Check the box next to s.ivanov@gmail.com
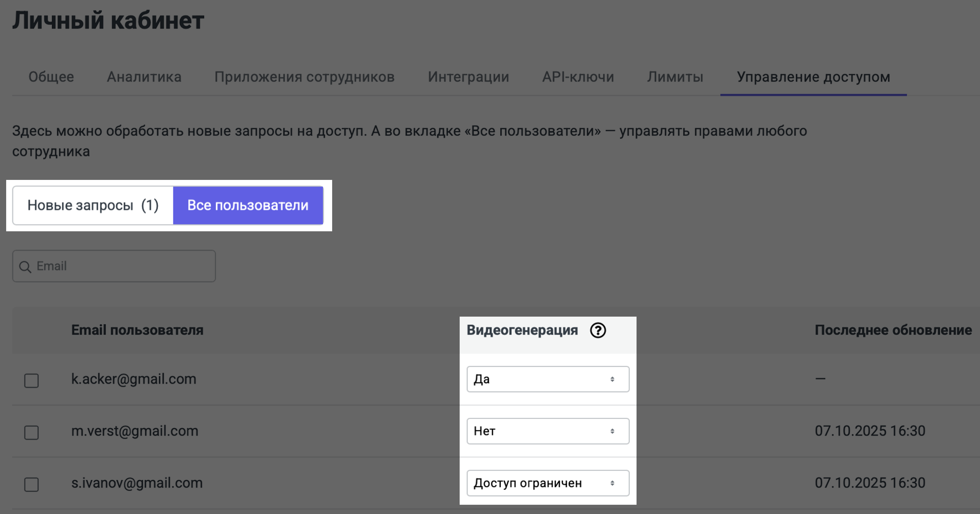 pos(32,484)
